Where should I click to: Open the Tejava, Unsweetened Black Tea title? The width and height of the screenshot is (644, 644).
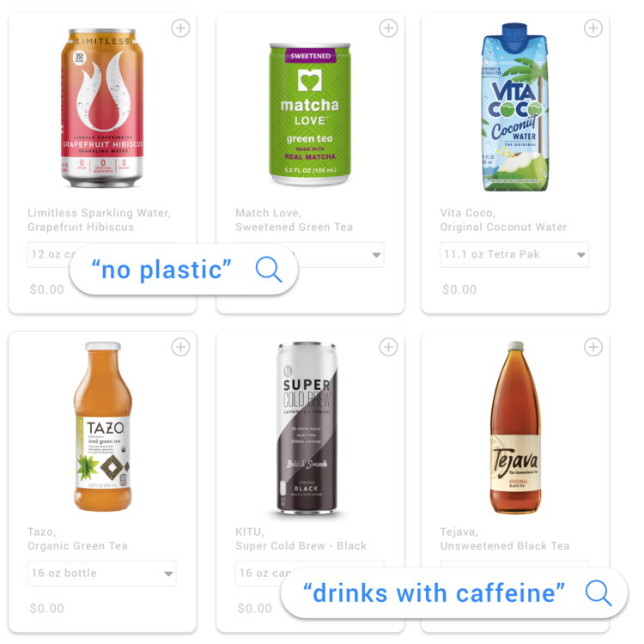coord(505,539)
